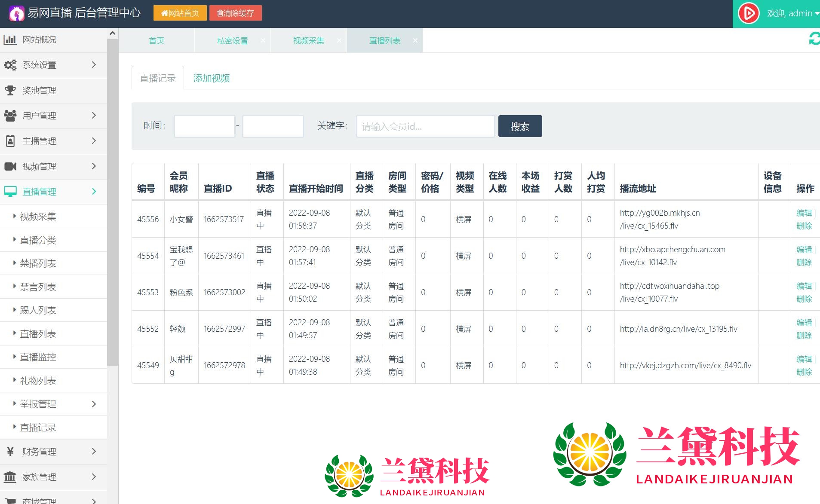The width and height of the screenshot is (820, 504).
Task: Expand the 举报管理 submenu arrow
Action: click(94, 404)
